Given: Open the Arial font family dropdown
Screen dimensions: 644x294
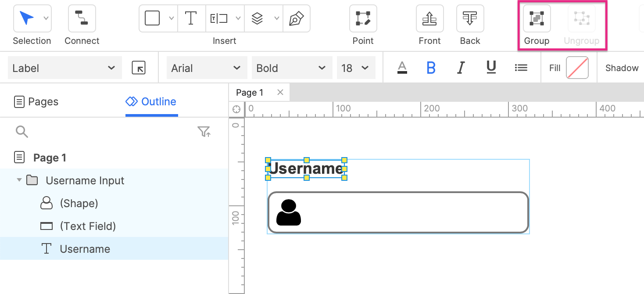Looking at the screenshot, I should pos(206,68).
